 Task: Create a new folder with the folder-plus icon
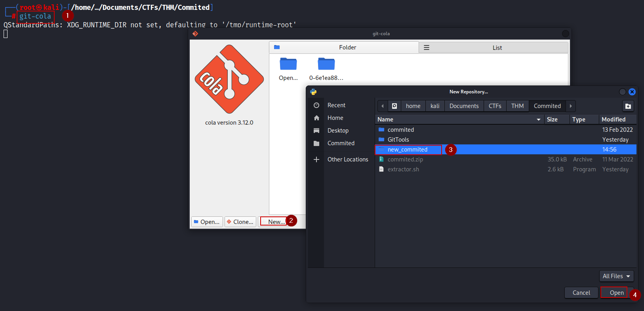628,106
